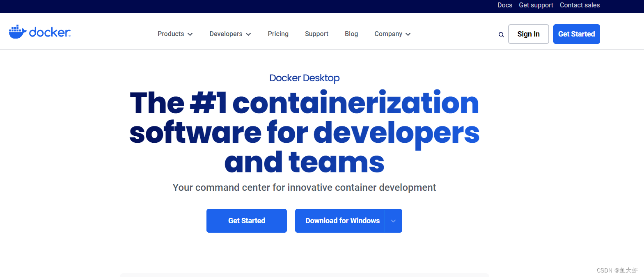Click the Docker whale logo

[x=39, y=32]
